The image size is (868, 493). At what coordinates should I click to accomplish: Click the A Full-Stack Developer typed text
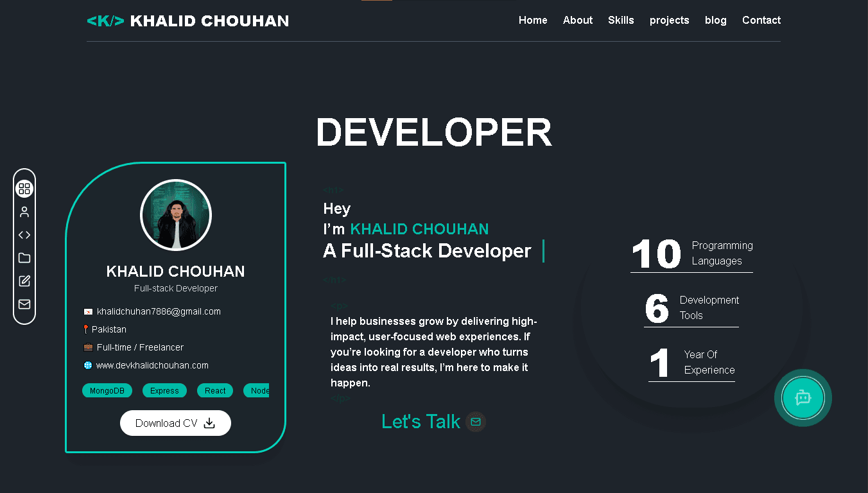point(428,251)
